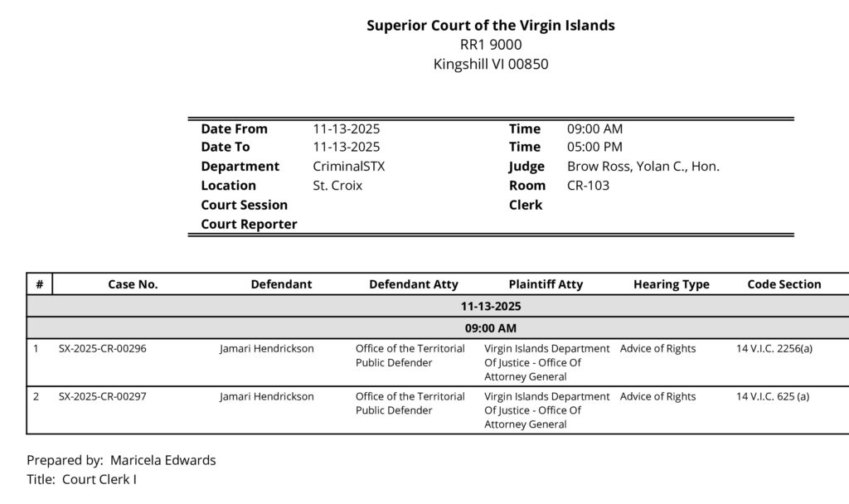Image resolution: width=849 pixels, height=504 pixels.
Task: Click code section 14 V.I.C. 625 (a)
Action: (x=772, y=397)
